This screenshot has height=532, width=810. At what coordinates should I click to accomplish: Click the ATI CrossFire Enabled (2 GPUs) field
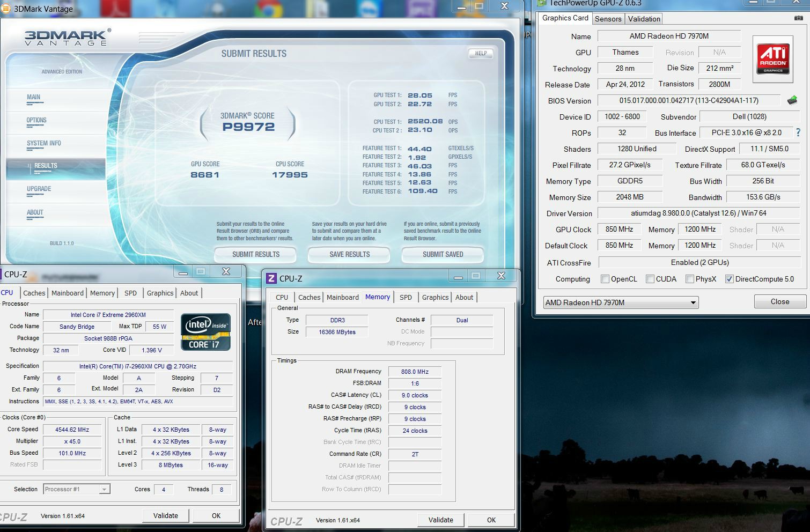[x=699, y=262]
